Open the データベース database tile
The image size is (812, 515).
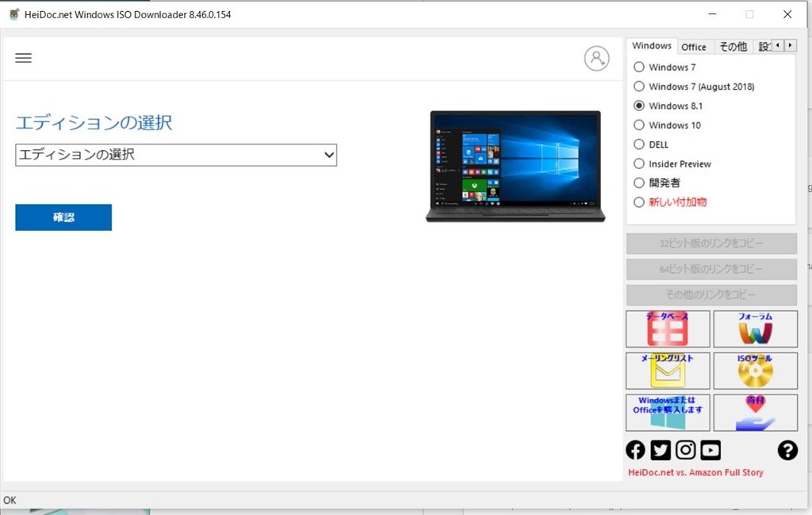point(668,329)
